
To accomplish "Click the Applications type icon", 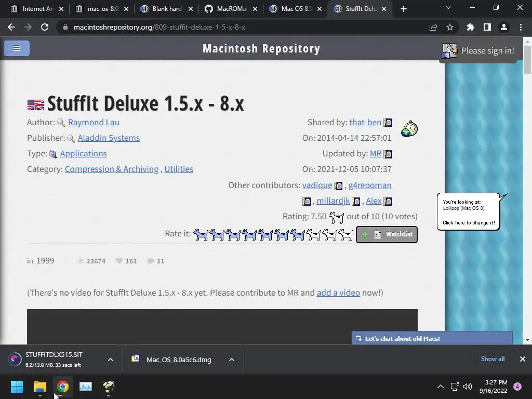I will click(54, 154).
